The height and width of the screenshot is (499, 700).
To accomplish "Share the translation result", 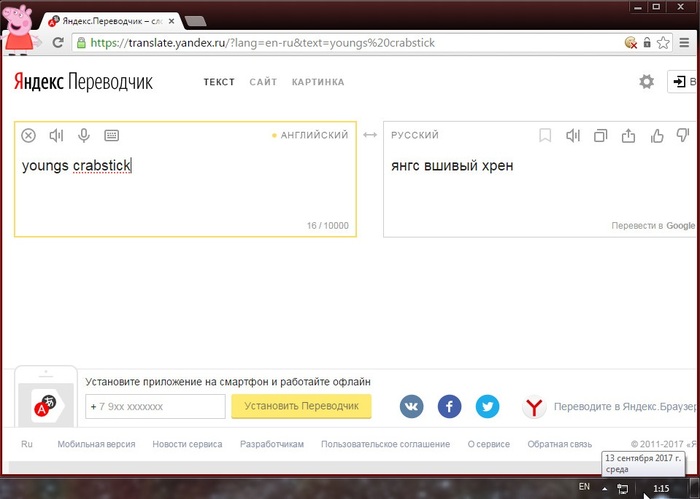I will tap(629, 136).
